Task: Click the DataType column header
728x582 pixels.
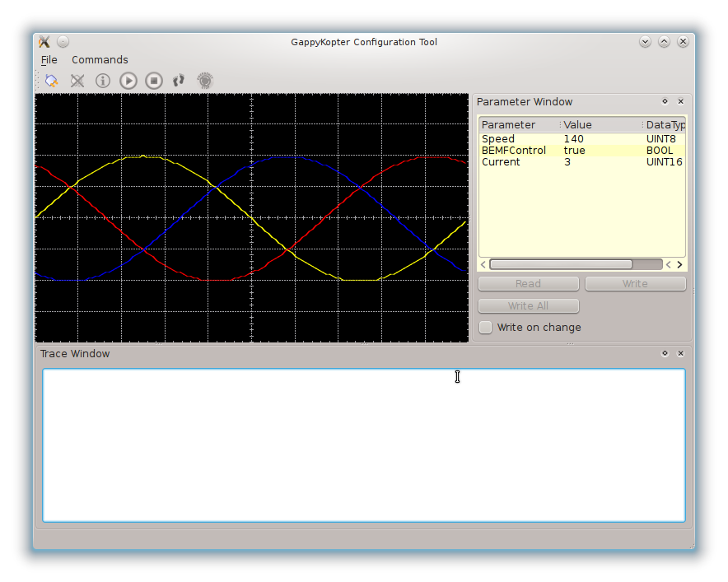Action: (x=665, y=125)
